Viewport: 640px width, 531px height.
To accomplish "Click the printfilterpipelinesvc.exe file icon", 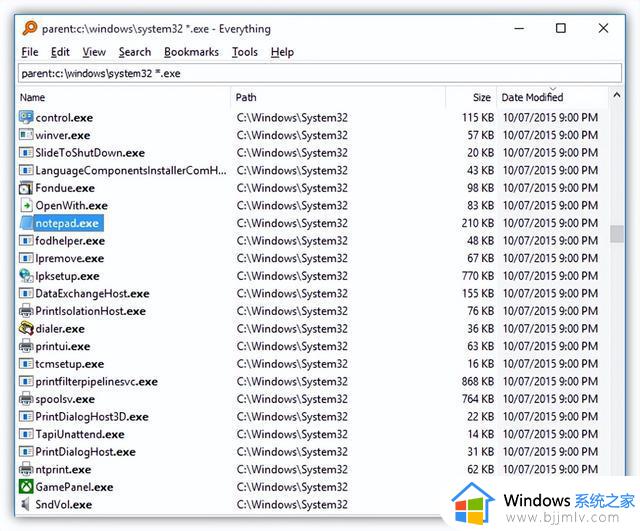I will pyautogui.click(x=26, y=382).
